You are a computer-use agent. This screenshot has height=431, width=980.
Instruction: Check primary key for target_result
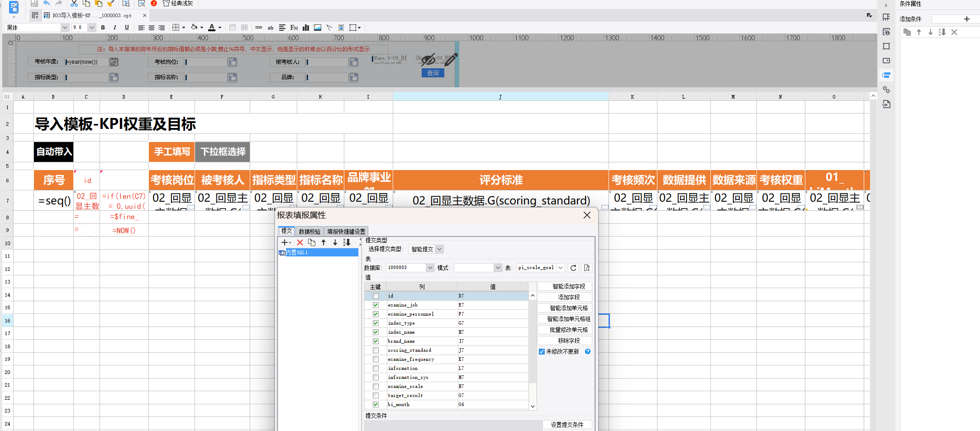click(x=376, y=395)
